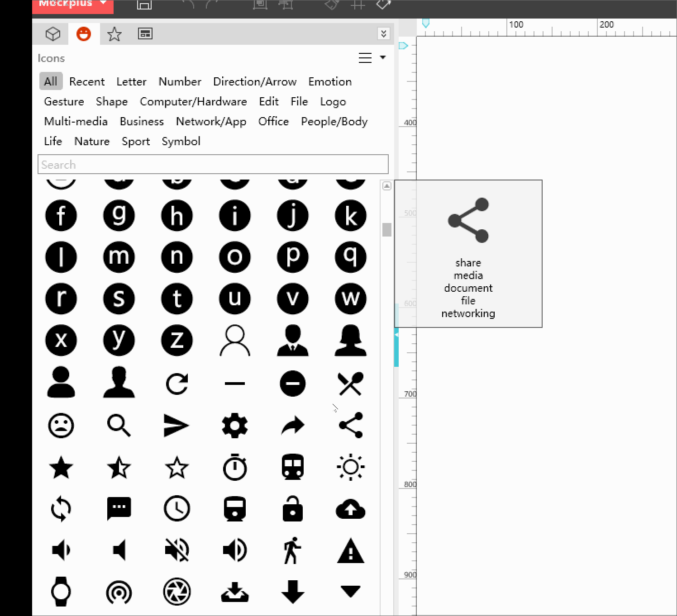Select the magnifier search icon
The image size is (677, 616).
pyautogui.click(x=119, y=425)
